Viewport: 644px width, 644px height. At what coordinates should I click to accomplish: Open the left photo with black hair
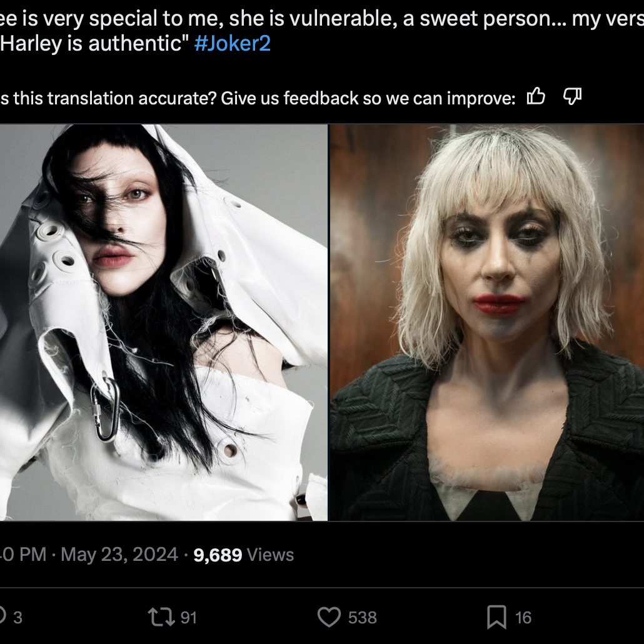tap(163, 322)
